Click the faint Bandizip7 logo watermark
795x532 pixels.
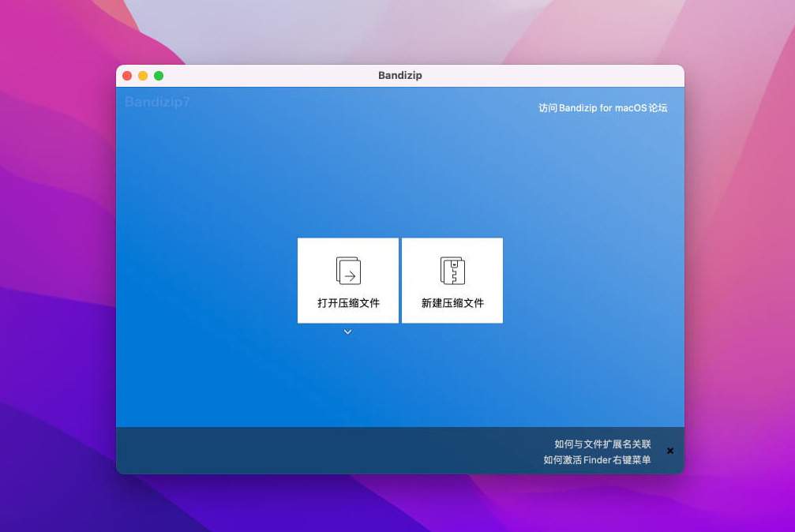tap(157, 102)
